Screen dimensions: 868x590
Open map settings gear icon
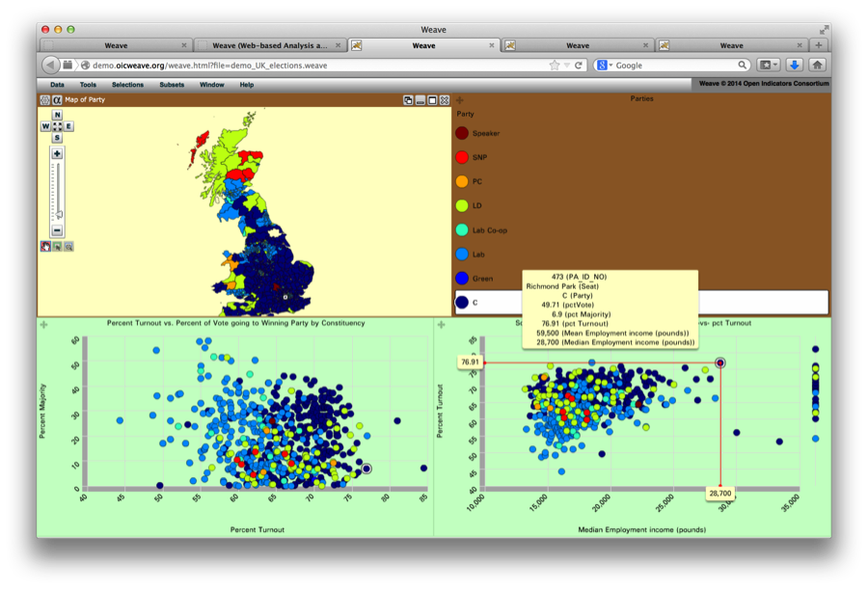pos(44,99)
